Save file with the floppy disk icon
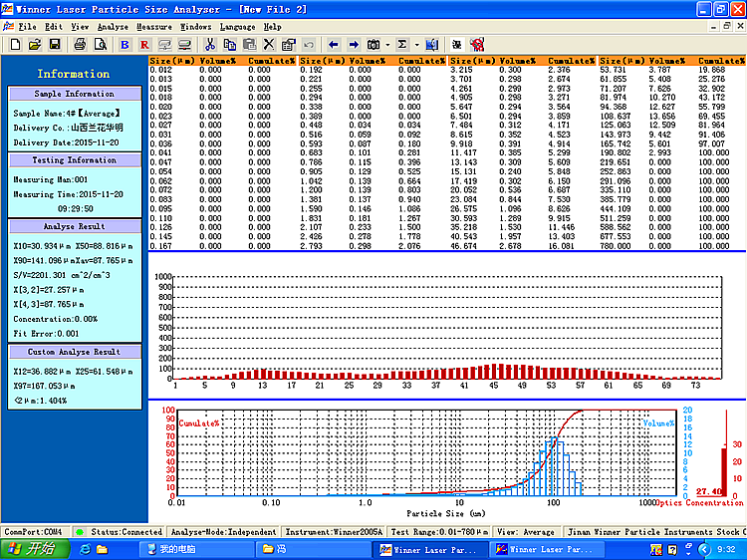This screenshot has height=560, width=747. click(x=55, y=45)
